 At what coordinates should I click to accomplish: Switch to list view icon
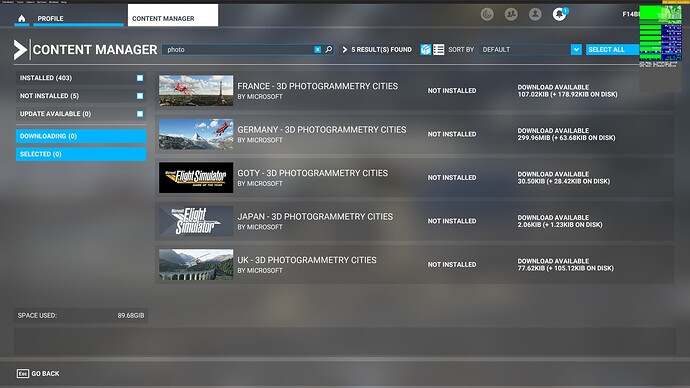[x=438, y=50]
